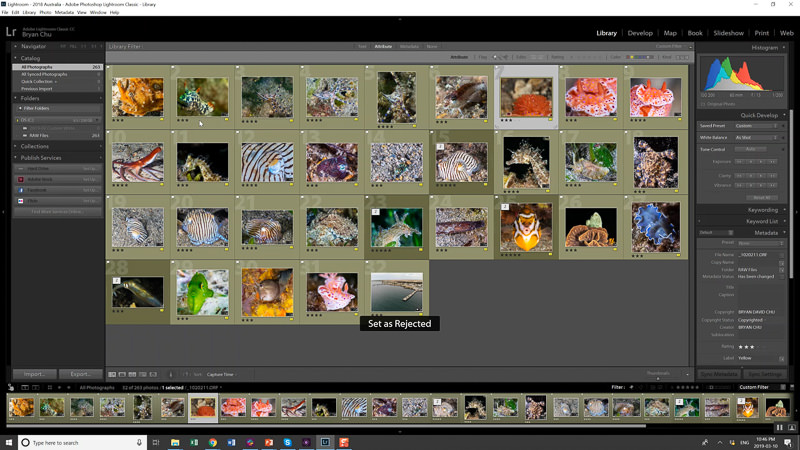Open the Metadata menu in menu bar
The height and width of the screenshot is (450, 800).
pos(64,12)
